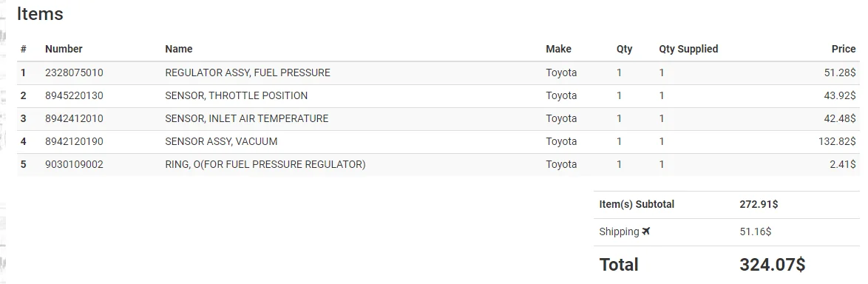The width and height of the screenshot is (868, 284).
Task: Click the Total amount 324.07$
Action: (772, 265)
